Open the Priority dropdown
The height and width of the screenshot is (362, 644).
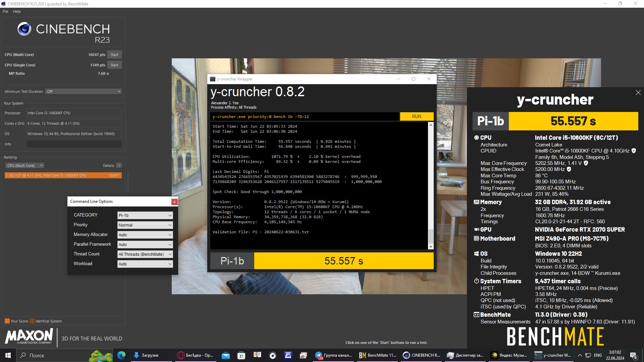click(x=145, y=225)
